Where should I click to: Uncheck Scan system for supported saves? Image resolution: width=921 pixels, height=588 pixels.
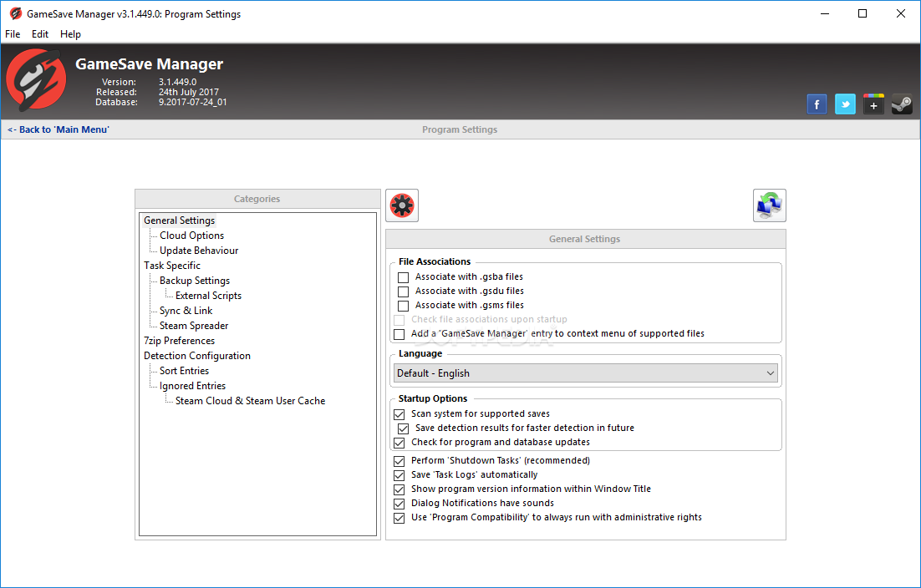pos(399,414)
